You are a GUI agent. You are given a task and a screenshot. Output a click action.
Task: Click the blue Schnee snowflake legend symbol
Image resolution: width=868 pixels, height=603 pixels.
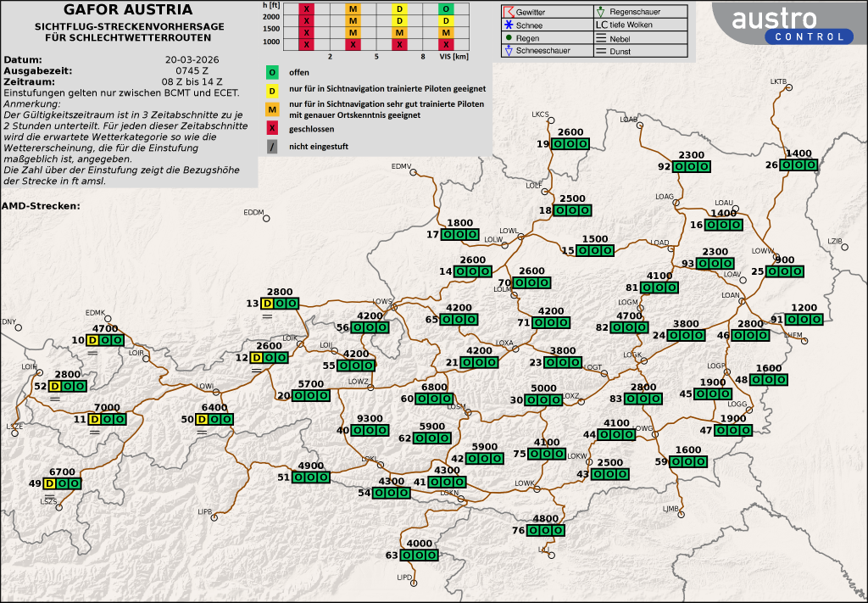(x=508, y=25)
